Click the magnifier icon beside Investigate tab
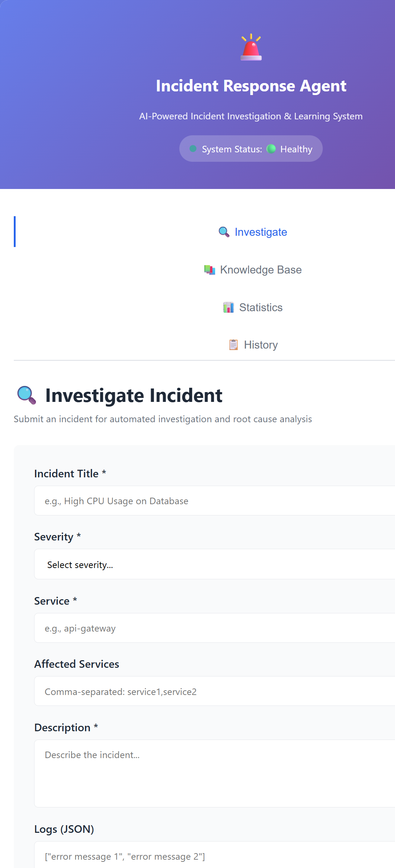Viewport: 395px width, 868px height. coord(224,232)
